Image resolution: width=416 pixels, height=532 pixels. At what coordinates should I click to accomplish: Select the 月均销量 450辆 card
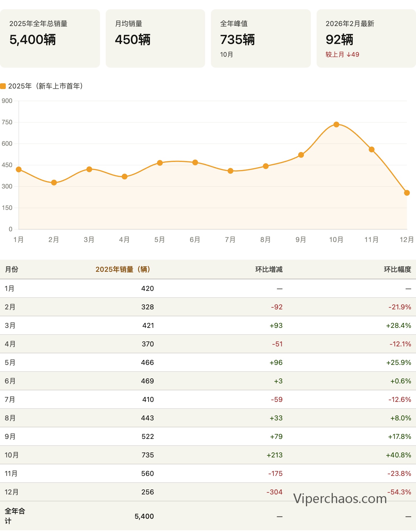coord(155,38)
